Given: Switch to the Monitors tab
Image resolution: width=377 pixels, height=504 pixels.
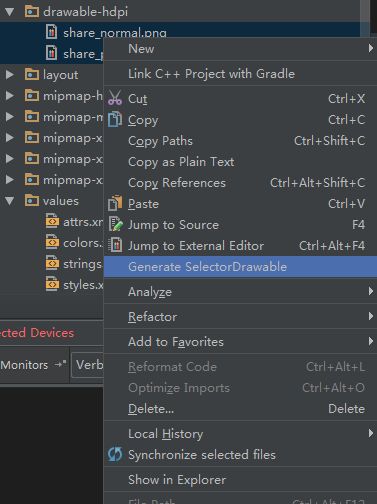Looking at the screenshot, I should coord(24,365).
